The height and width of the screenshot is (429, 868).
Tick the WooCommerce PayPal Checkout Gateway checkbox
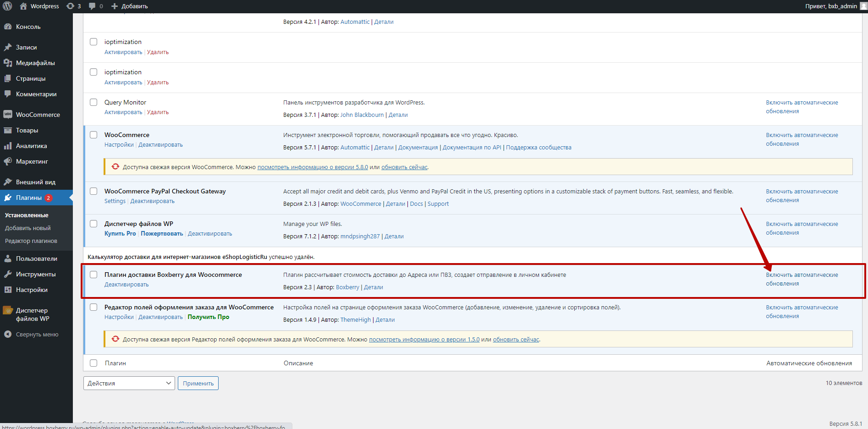click(93, 191)
